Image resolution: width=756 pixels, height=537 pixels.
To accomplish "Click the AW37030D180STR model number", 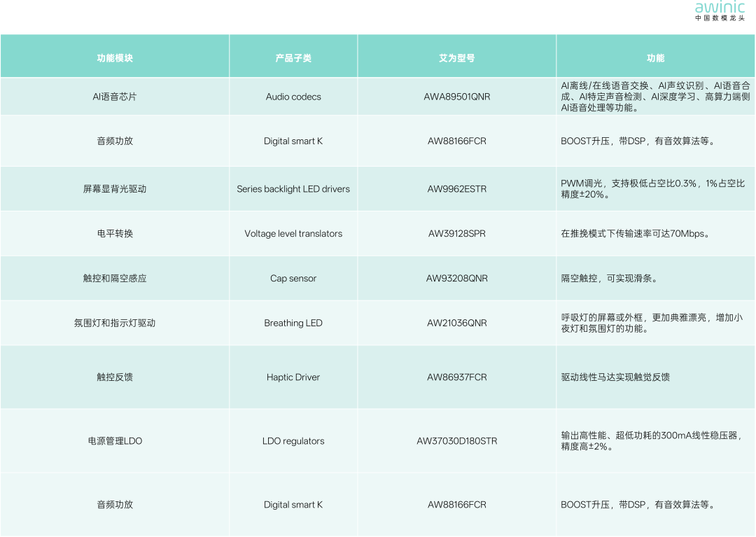I will 456,441.
